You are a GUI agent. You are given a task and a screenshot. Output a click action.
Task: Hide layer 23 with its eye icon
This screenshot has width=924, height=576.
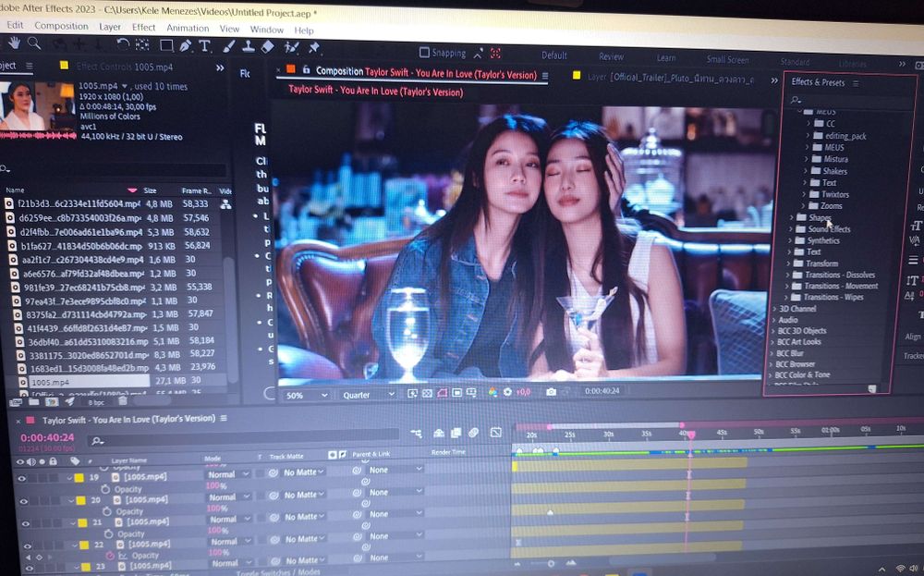(30, 568)
